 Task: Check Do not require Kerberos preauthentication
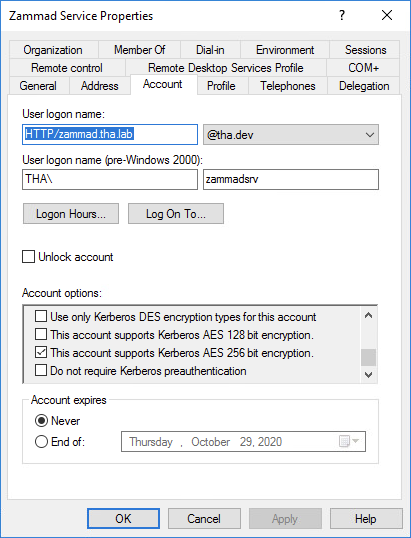point(41,370)
